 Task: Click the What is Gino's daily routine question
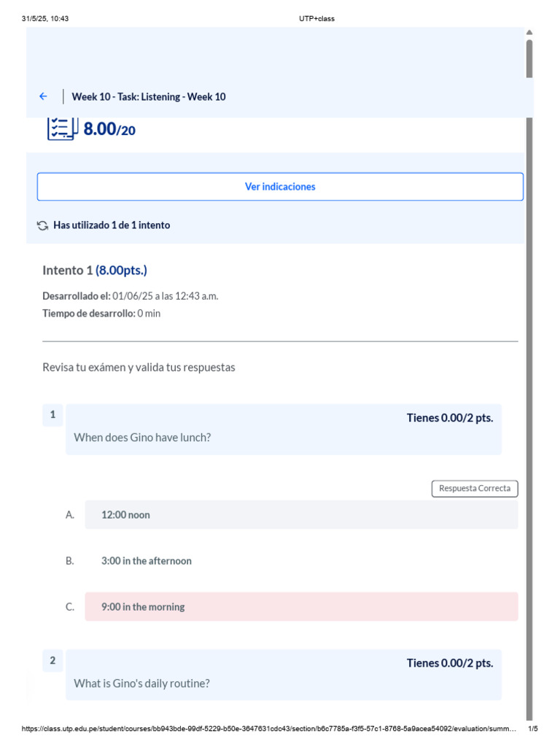[x=142, y=683]
